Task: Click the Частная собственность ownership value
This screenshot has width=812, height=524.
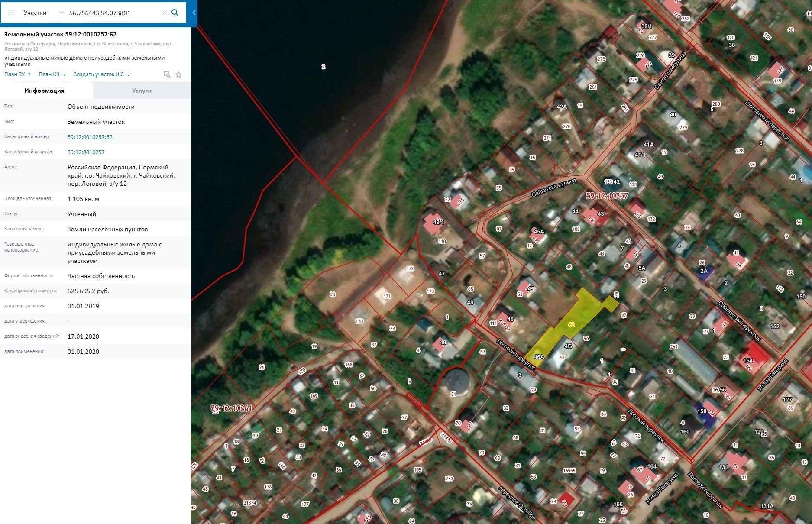Action: tap(101, 276)
